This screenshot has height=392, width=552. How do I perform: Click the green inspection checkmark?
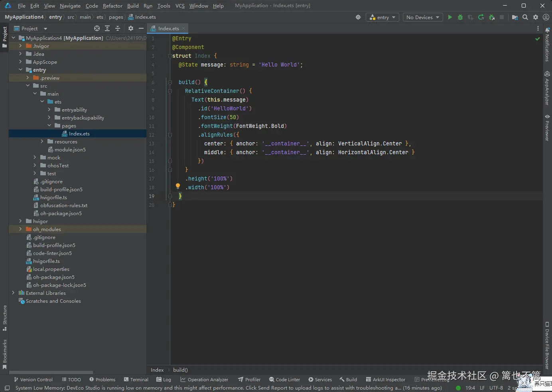(538, 39)
